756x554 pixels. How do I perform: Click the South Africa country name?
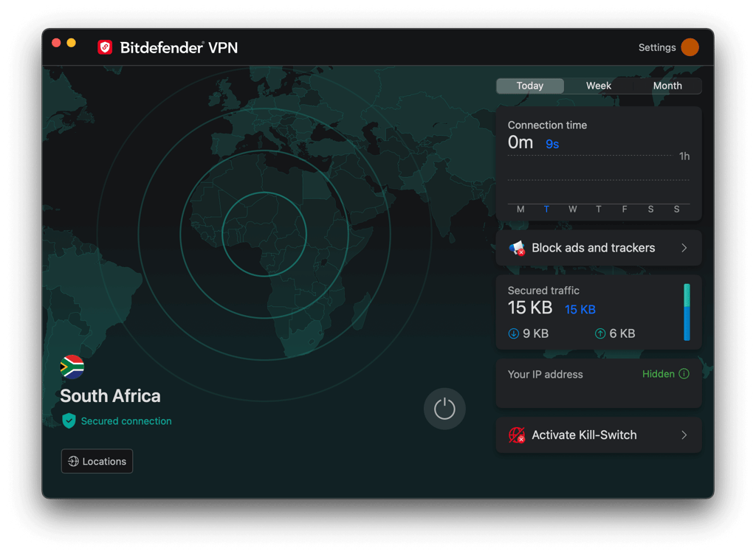[110, 396]
